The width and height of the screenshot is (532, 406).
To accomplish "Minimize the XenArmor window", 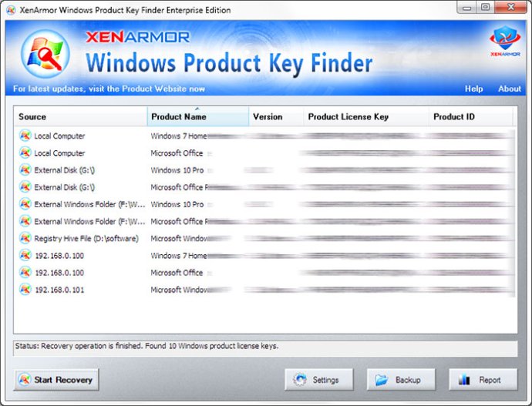I will click(x=467, y=7).
